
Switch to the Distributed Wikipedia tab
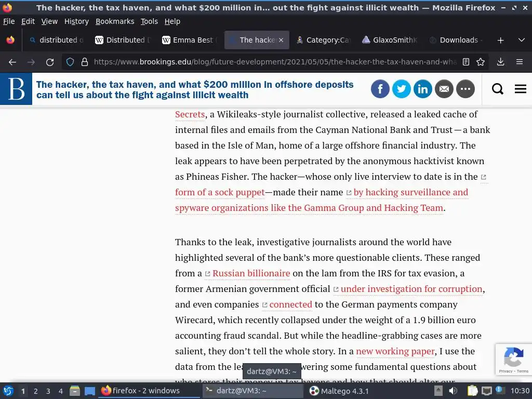(123, 40)
